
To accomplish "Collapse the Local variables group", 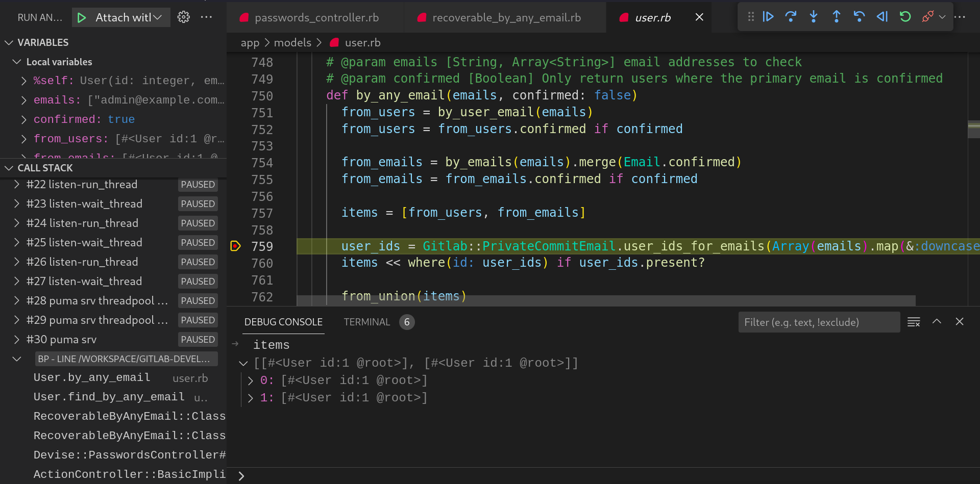I will pos(17,62).
